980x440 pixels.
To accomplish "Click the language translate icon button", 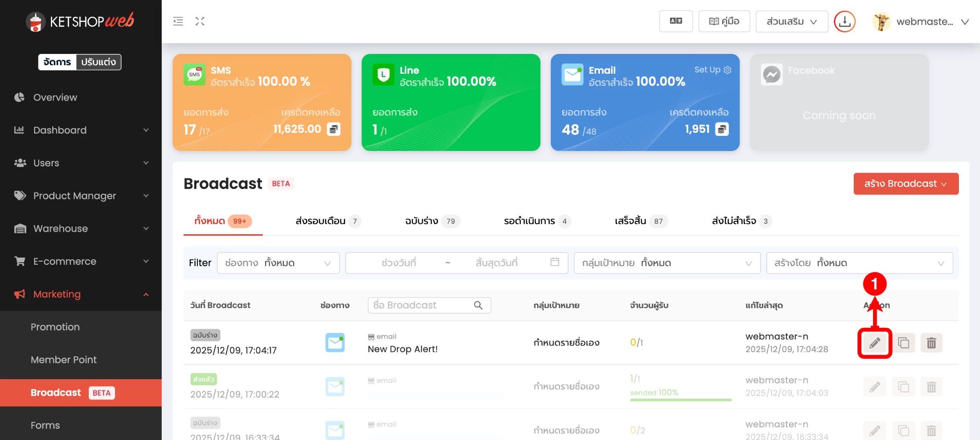I will (x=676, y=21).
